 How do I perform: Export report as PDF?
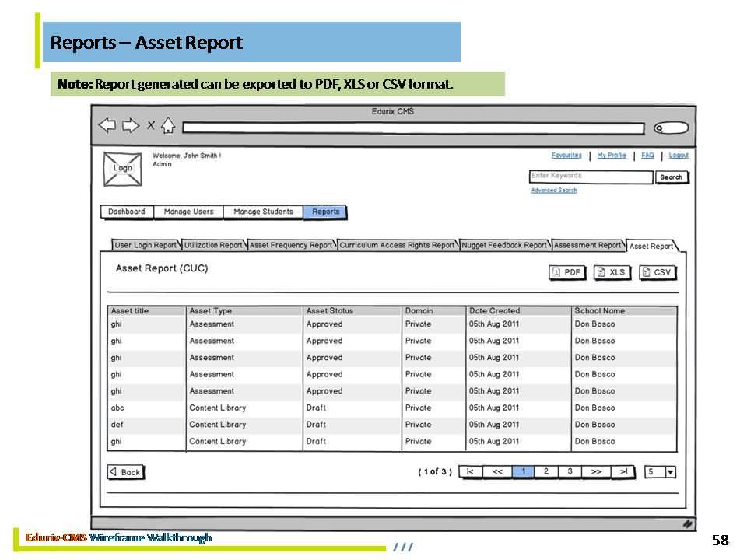click(566, 272)
